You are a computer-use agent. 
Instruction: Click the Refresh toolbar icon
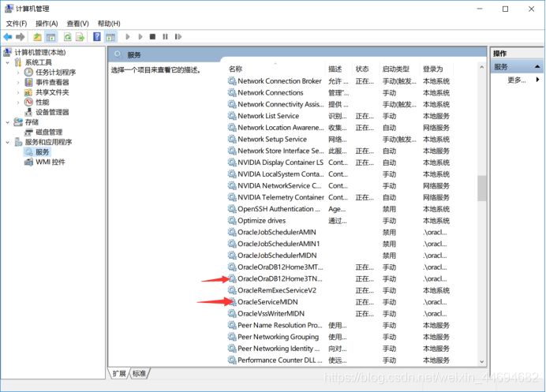[x=68, y=36]
